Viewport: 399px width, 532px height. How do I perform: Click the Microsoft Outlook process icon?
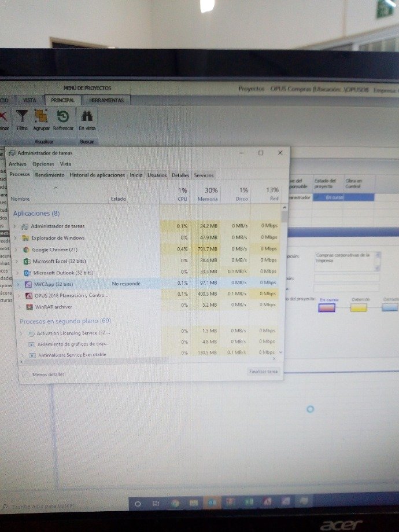[x=26, y=272]
